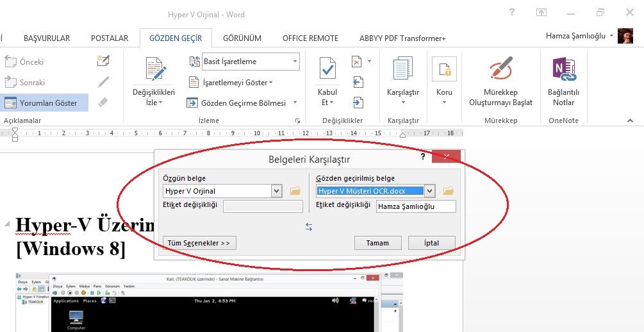
Task: Select the GÖZDEN GEÇİR tab
Action: click(176, 38)
